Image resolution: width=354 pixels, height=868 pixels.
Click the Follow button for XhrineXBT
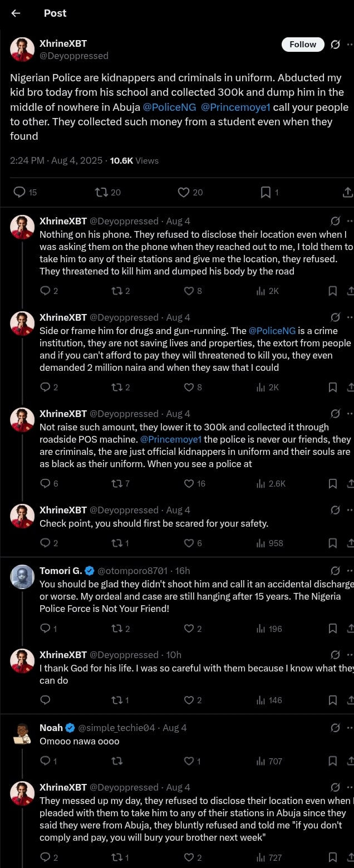point(303,45)
